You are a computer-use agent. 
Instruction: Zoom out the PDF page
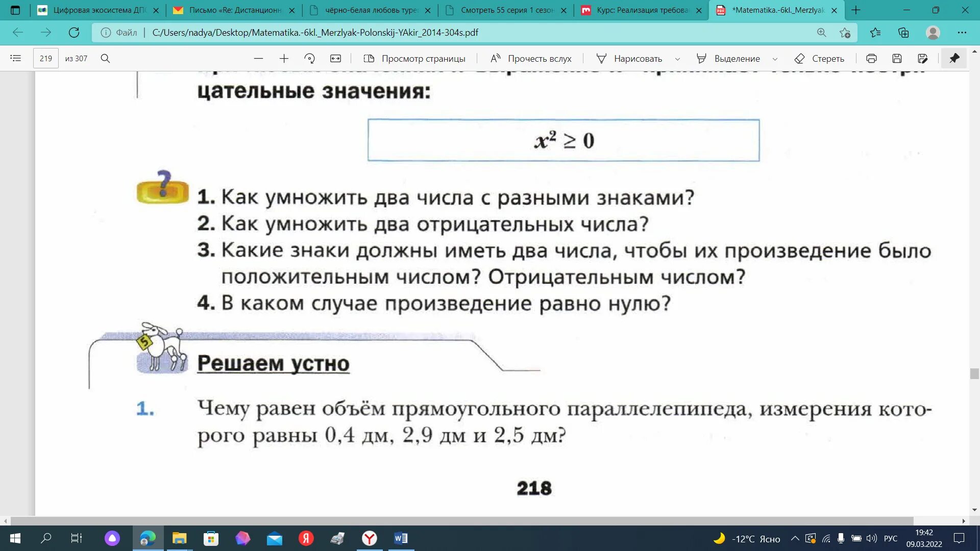(259, 59)
